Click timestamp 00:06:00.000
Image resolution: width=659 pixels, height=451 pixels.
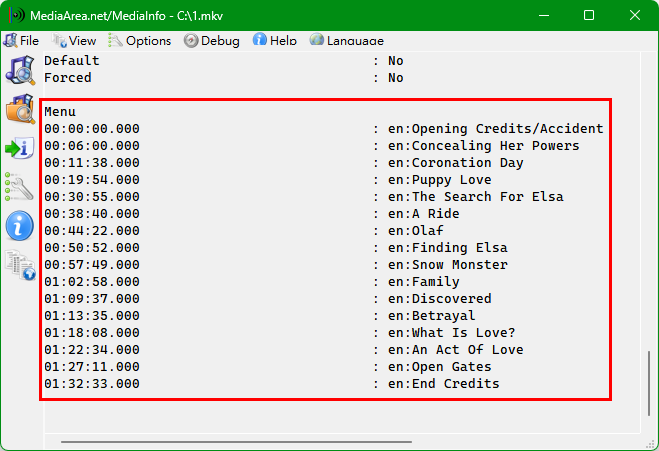tap(92, 146)
